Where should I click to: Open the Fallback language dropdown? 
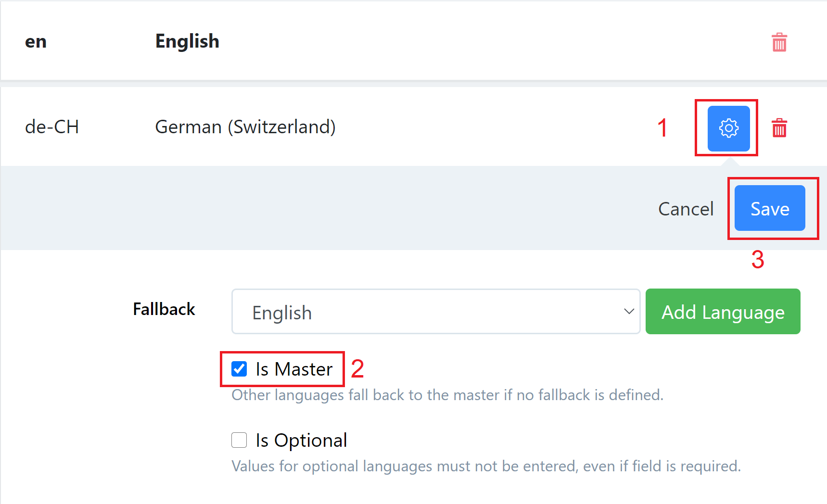(x=436, y=312)
